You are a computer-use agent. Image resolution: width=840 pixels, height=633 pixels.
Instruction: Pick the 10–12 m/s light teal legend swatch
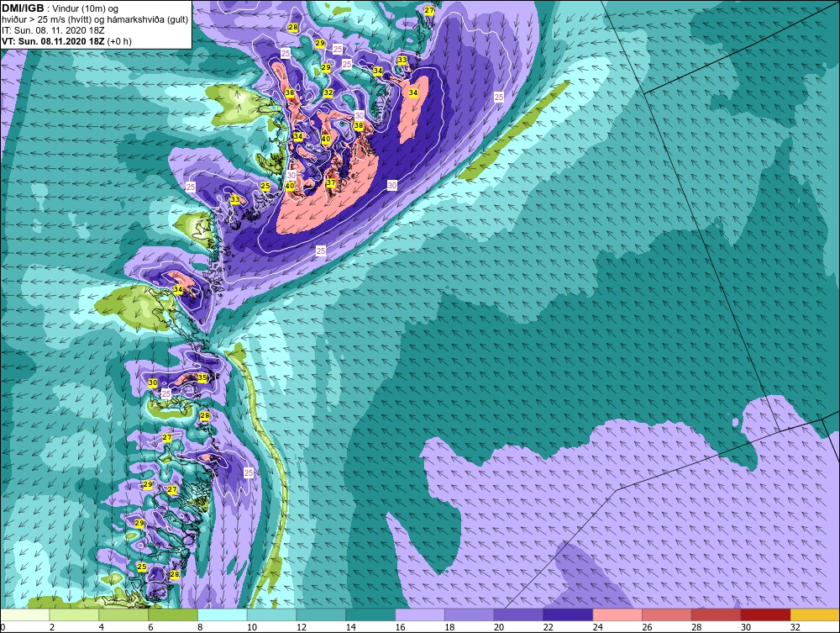coord(271,615)
